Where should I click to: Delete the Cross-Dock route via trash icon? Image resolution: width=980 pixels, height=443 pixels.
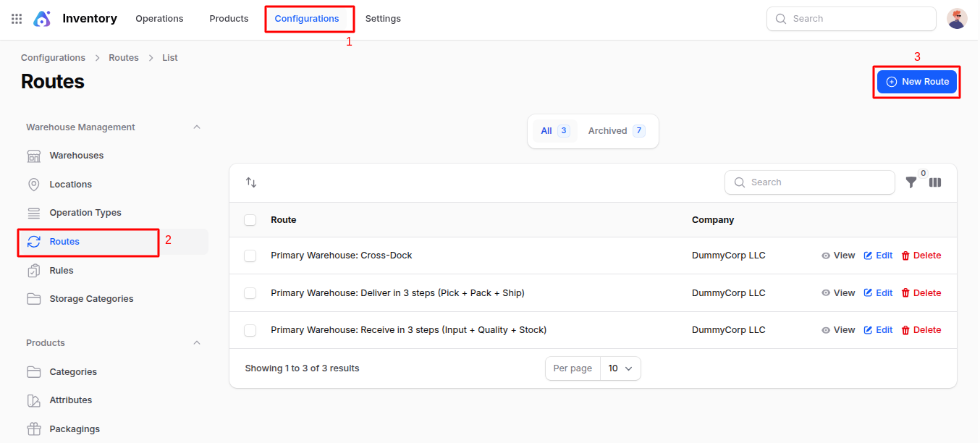[905, 256]
